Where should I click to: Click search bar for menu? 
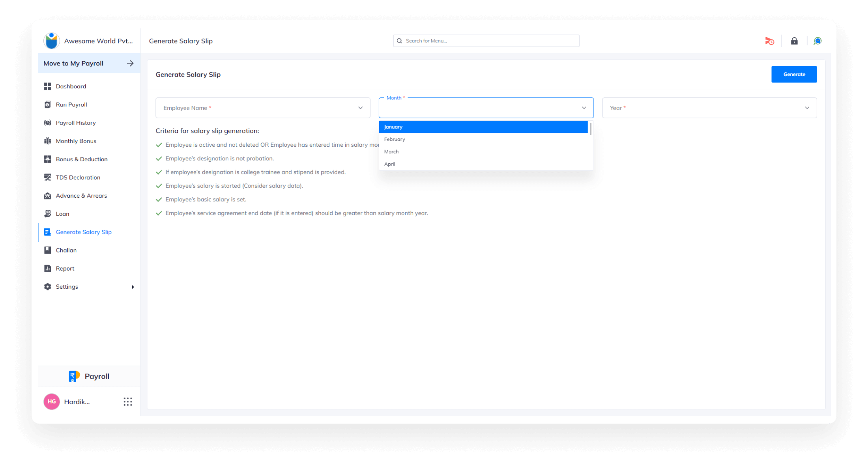(485, 41)
